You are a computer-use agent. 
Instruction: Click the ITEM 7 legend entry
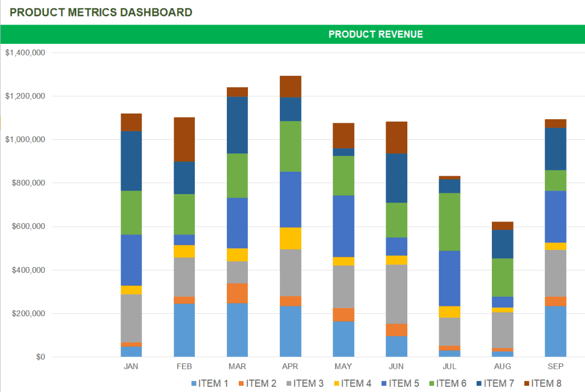[x=495, y=383]
